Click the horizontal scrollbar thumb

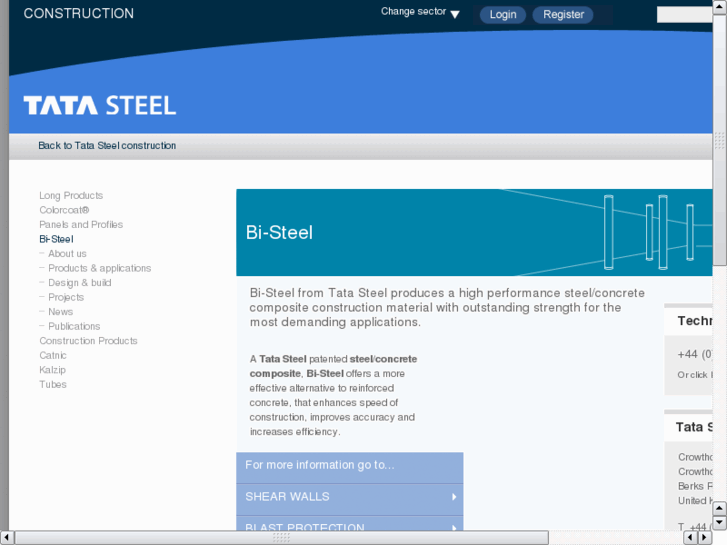click(281, 538)
